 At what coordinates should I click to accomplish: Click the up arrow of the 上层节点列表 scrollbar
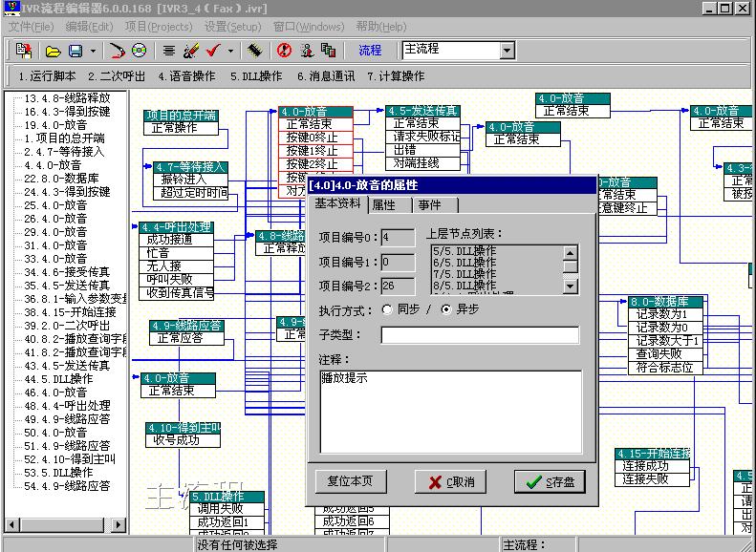click(x=570, y=252)
